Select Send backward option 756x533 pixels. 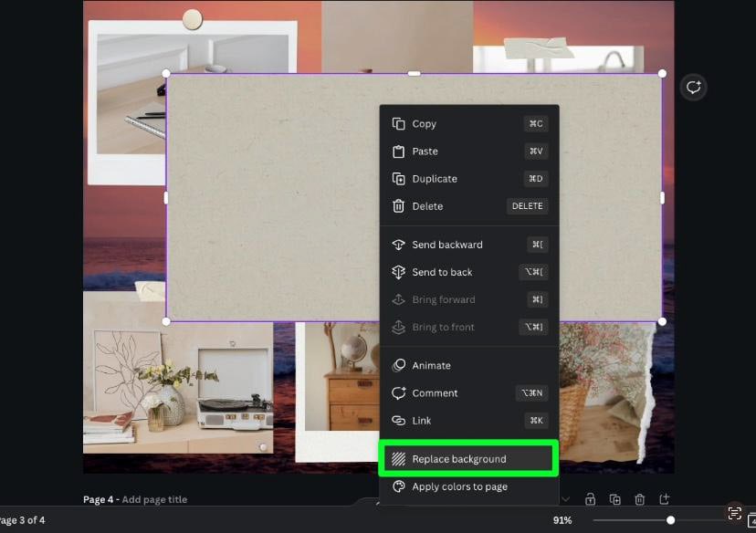coord(446,245)
